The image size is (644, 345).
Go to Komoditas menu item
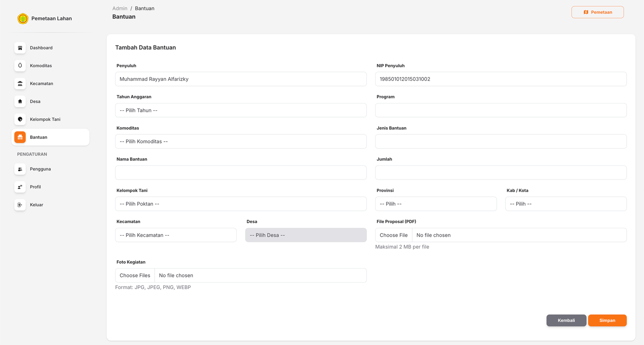tap(50, 66)
